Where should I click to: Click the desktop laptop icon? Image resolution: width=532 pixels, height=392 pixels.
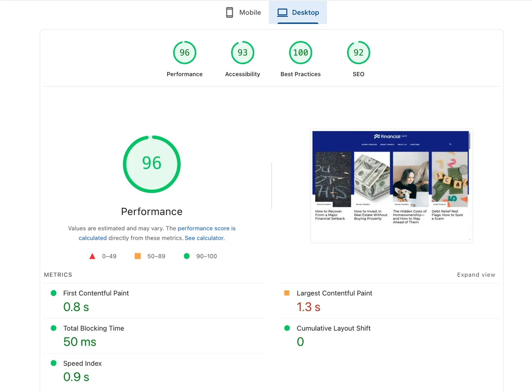pyautogui.click(x=282, y=13)
